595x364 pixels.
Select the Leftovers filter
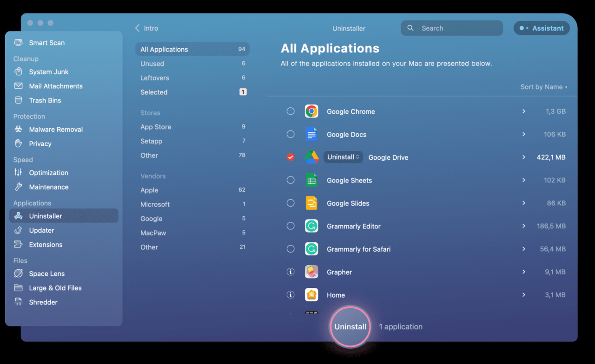(192, 78)
